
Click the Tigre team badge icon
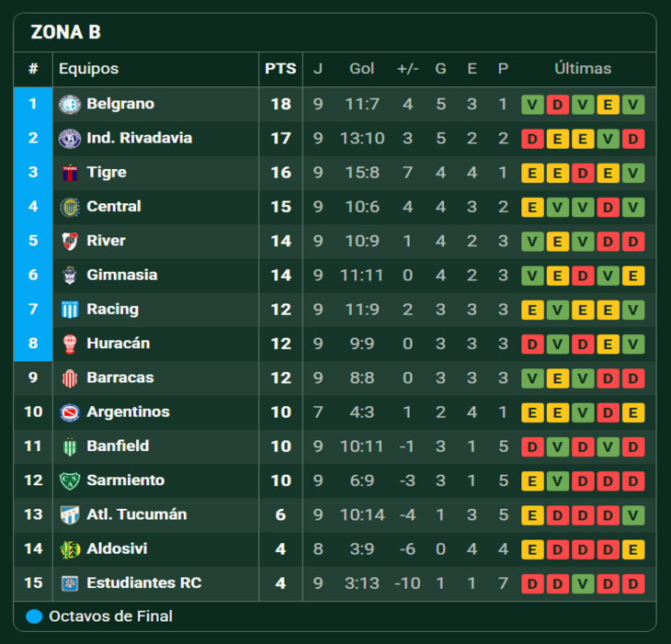70,173
